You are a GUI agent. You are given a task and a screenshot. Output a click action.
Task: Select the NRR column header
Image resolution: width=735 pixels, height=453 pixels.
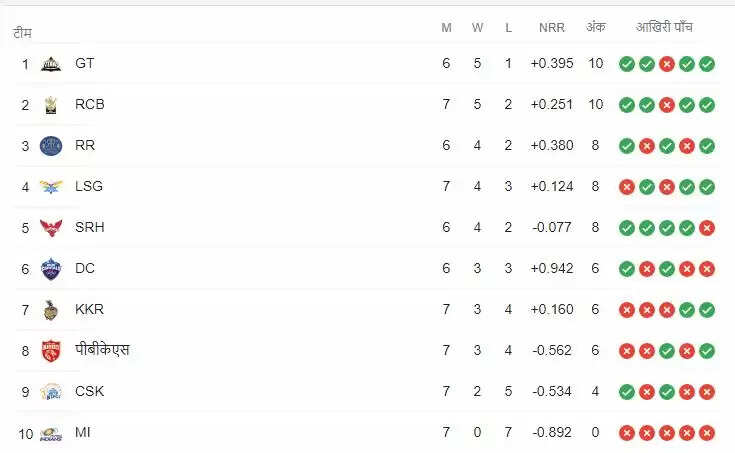[551, 27]
